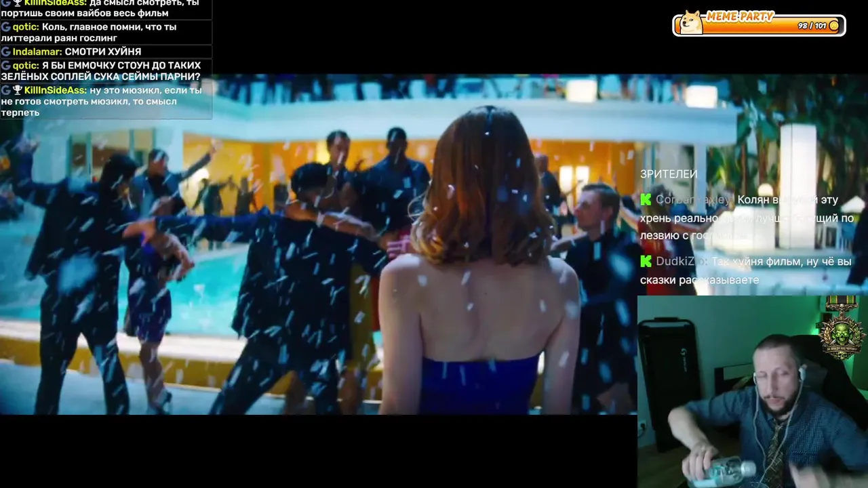Open qotic's name on 'Коль, главное помни' message
This screenshot has height=488, width=868.
pos(26,27)
